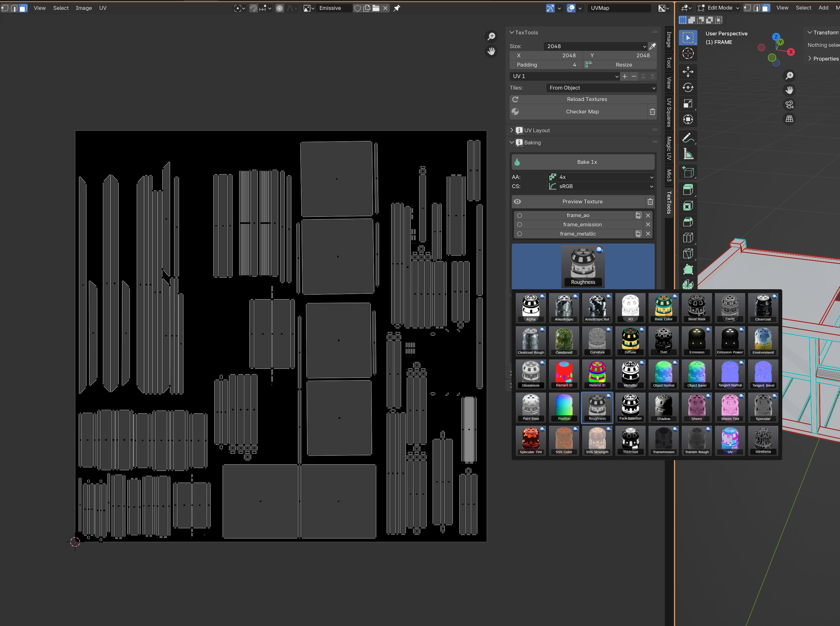Open the Image menu
Viewport: 840px width, 626px height.
click(84, 8)
